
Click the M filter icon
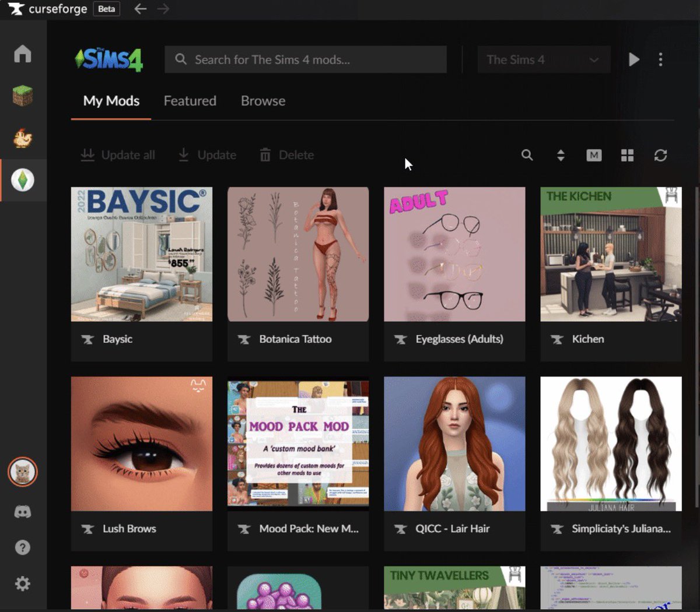(594, 155)
